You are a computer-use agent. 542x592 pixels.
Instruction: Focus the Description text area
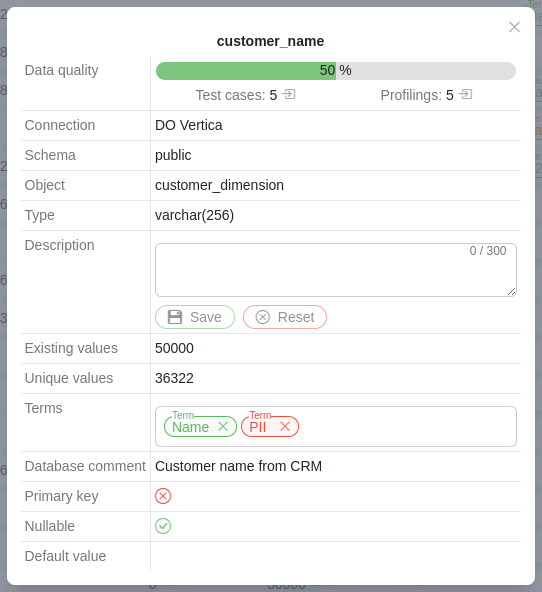336,270
